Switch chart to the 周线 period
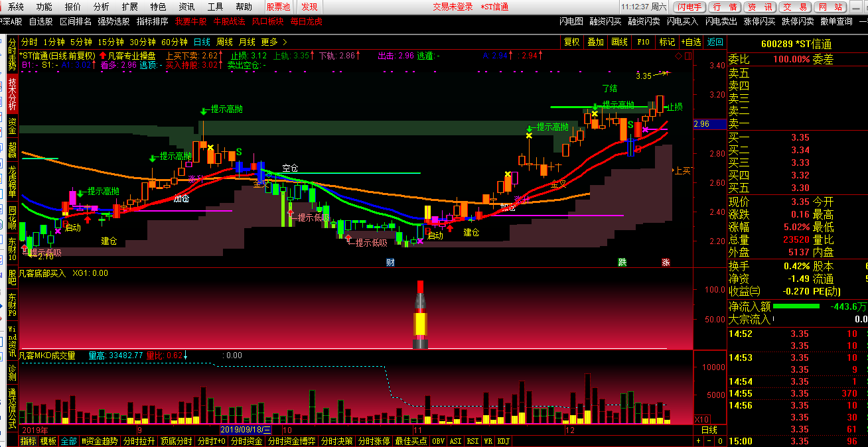Screen dimensions: 868x447 tap(225, 42)
